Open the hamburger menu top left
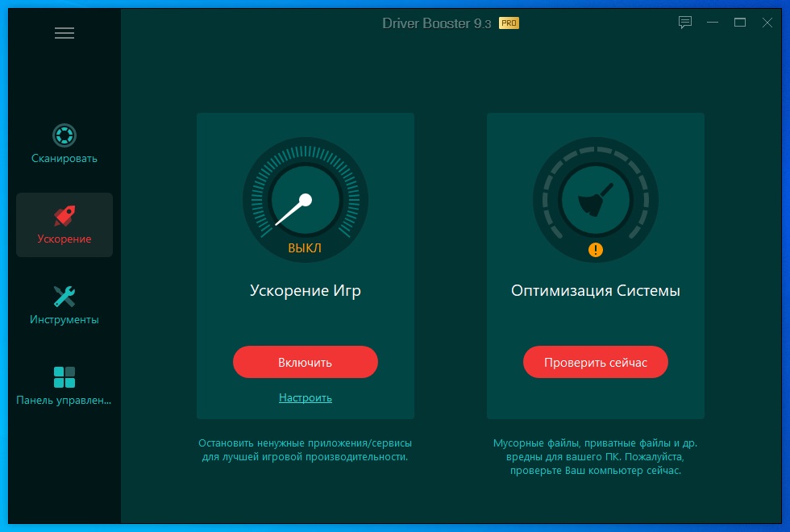790x532 pixels. tap(64, 33)
